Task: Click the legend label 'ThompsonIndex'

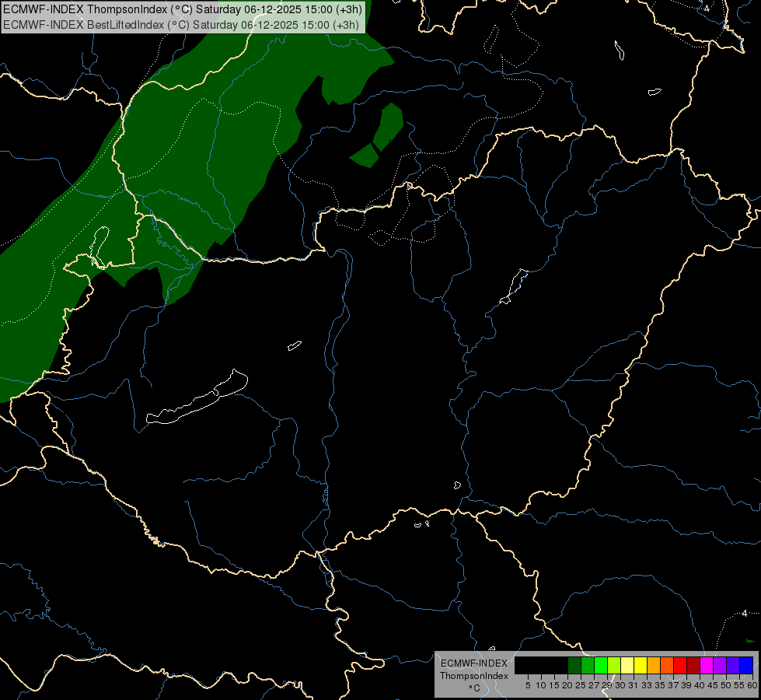Action: click(x=474, y=676)
